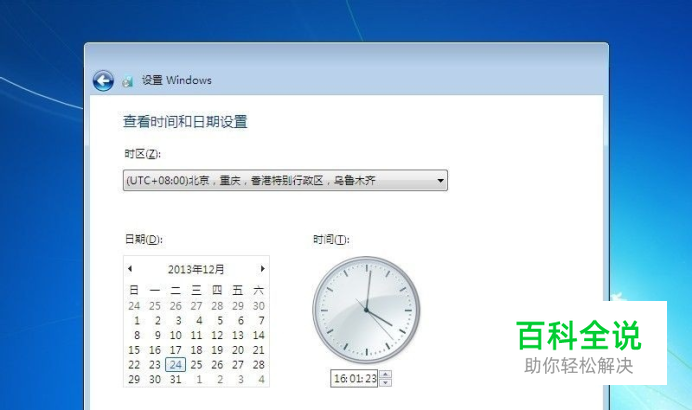Click the Windows setup icon beside the title
Viewport: 692px width, 410px height.
coord(128,81)
